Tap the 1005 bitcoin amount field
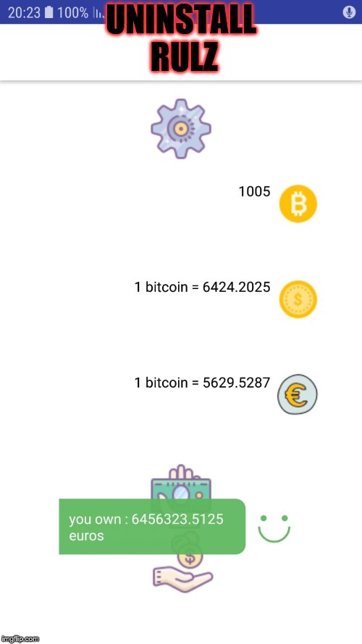362x644 pixels. 254,191
